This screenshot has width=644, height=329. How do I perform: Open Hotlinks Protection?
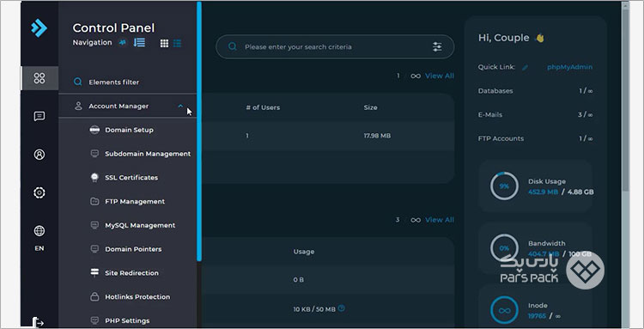(137, 296)
